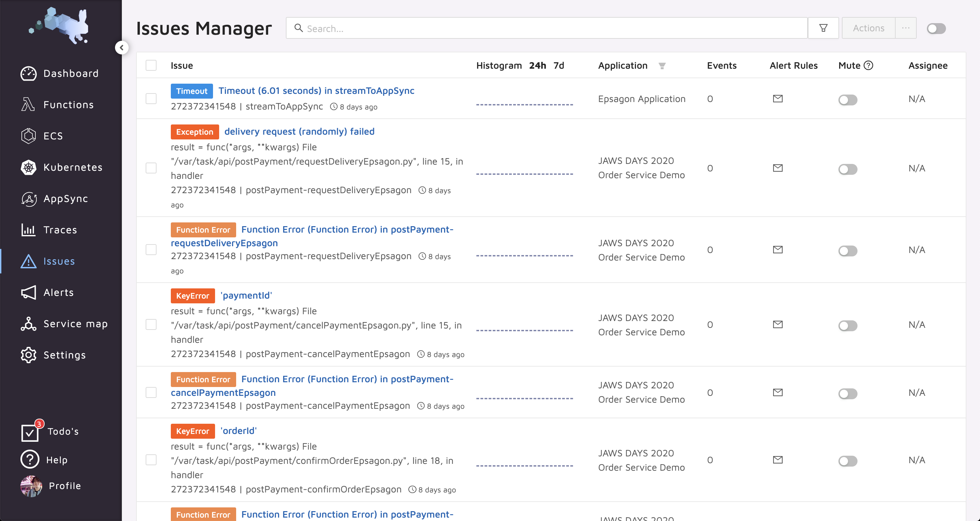Viewport: 980px width, 521px height.
Task: Open the Dashboard gauge icon
Action: [x=29, y=73]
